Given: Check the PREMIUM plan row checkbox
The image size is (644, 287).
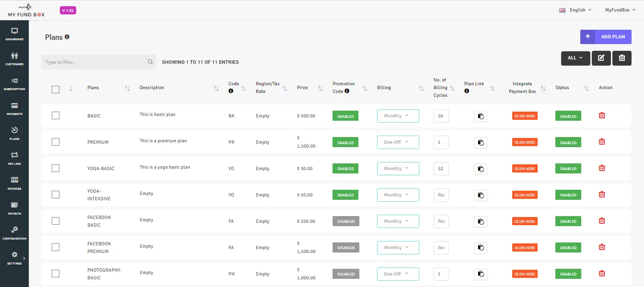Looking at the screenshot, I should coord(56,142).
